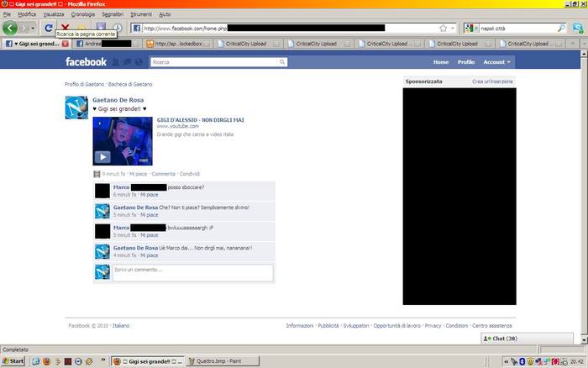Open the Aiuto menu
588x368 pixels.
pos(165,14)
